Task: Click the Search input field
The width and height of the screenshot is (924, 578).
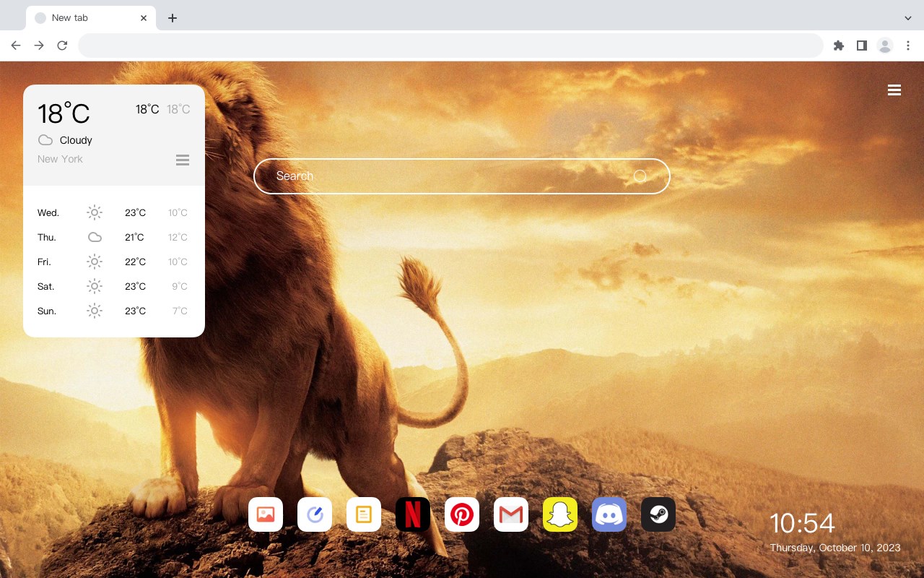Action: (462, 176)
